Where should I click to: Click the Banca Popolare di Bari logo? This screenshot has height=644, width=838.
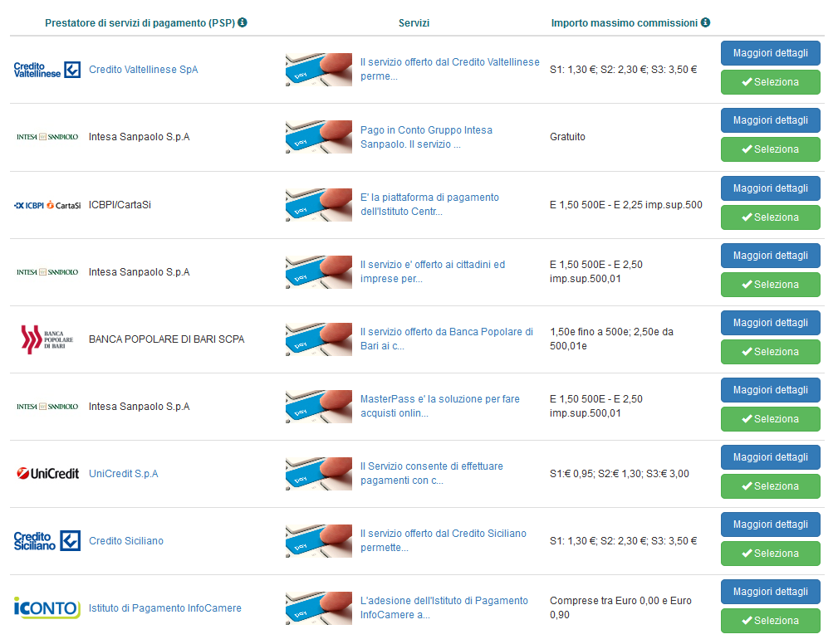tap(47, 339)
